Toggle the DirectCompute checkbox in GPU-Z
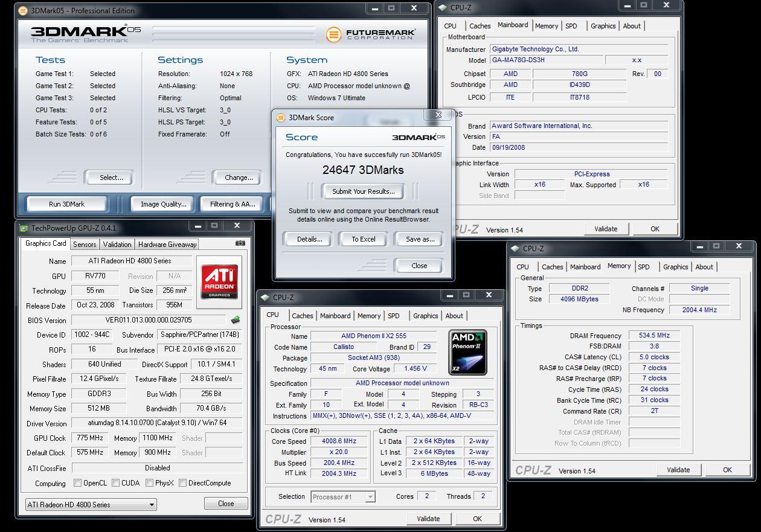The width and height of the screenshot is (761, 532). [182, 483]
